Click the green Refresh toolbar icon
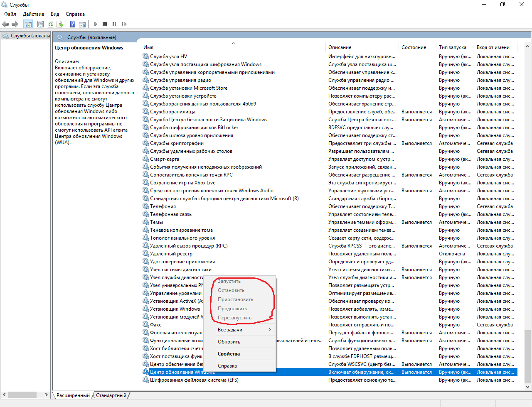The height and width of the screenshot is (407, 532). (x=50, y=24)
